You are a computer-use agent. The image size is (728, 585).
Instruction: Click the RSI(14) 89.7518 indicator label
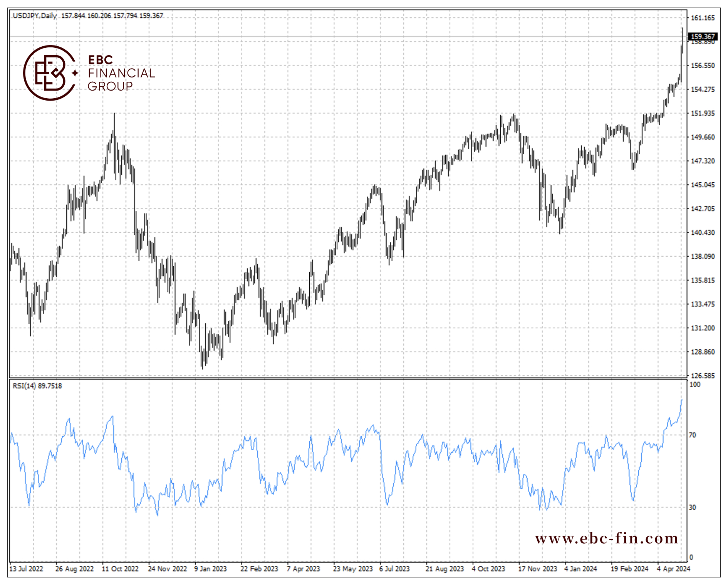coord(37,386)
